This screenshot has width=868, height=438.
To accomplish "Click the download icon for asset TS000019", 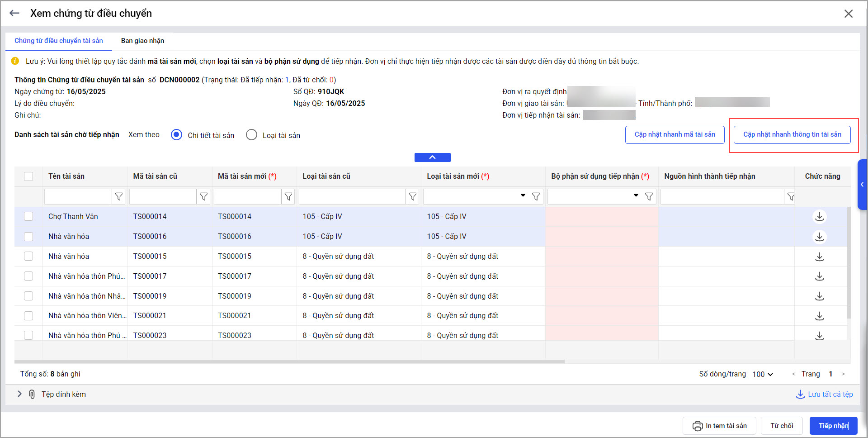I will pyautogui.click(x=819, y=296).
